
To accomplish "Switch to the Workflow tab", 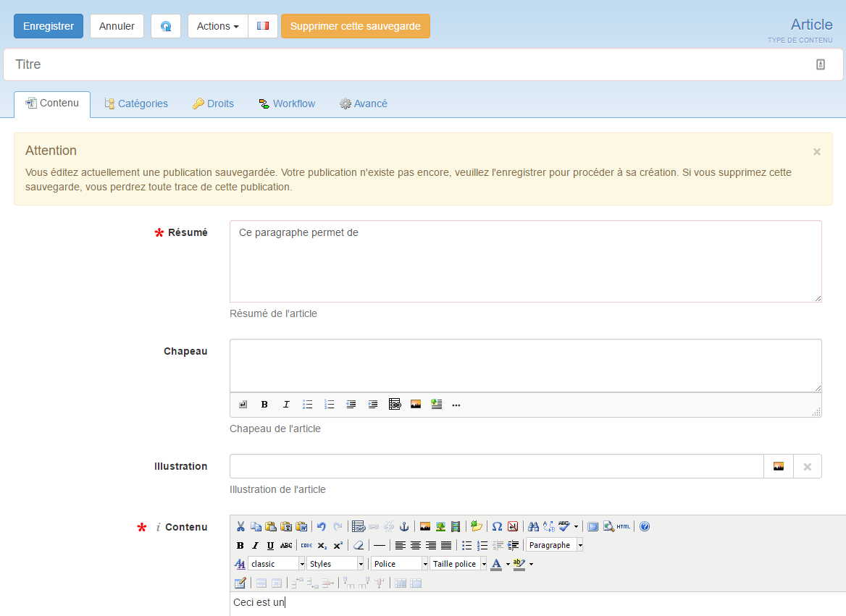I will [x=287, y=104].
